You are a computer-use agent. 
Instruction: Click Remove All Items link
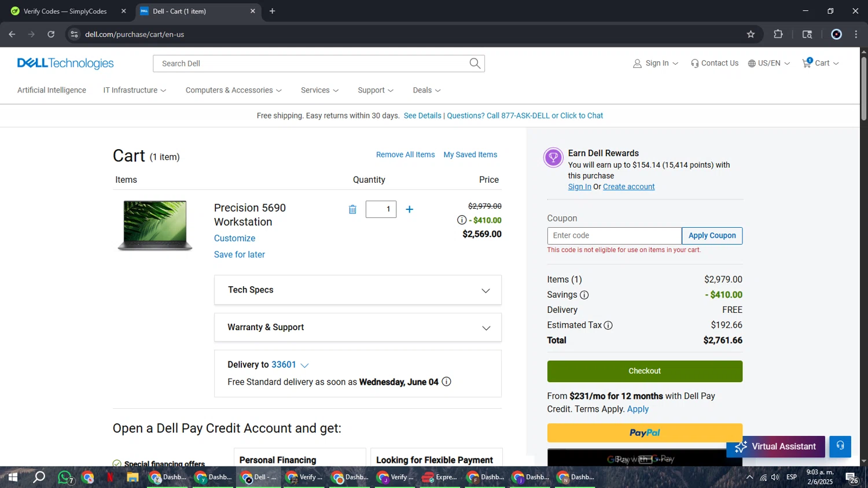point(405,154)
